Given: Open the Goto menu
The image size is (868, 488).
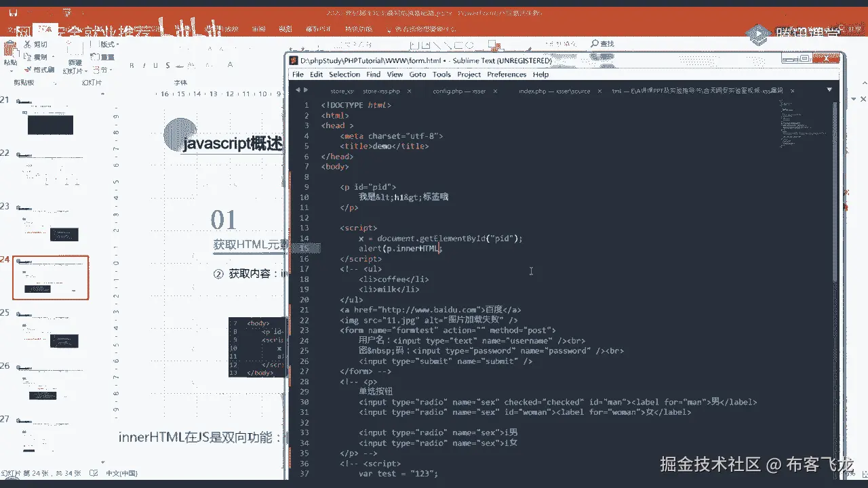Looking at the screenshot, I should coord(418,75).
